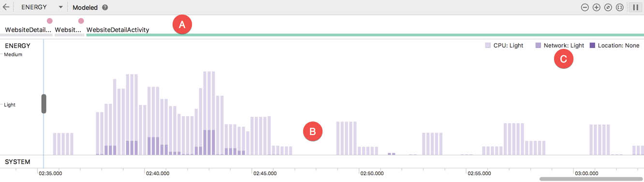Click second pink event dot

81,21
